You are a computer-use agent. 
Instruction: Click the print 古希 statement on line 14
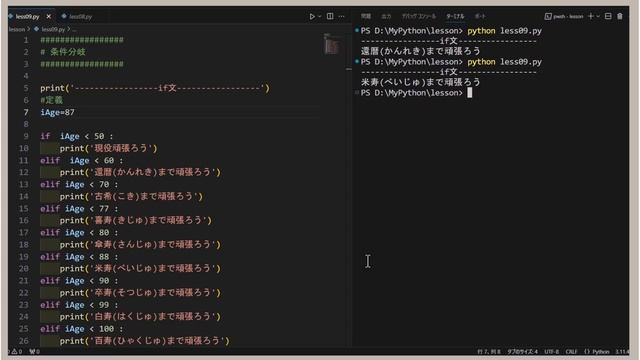131,196
